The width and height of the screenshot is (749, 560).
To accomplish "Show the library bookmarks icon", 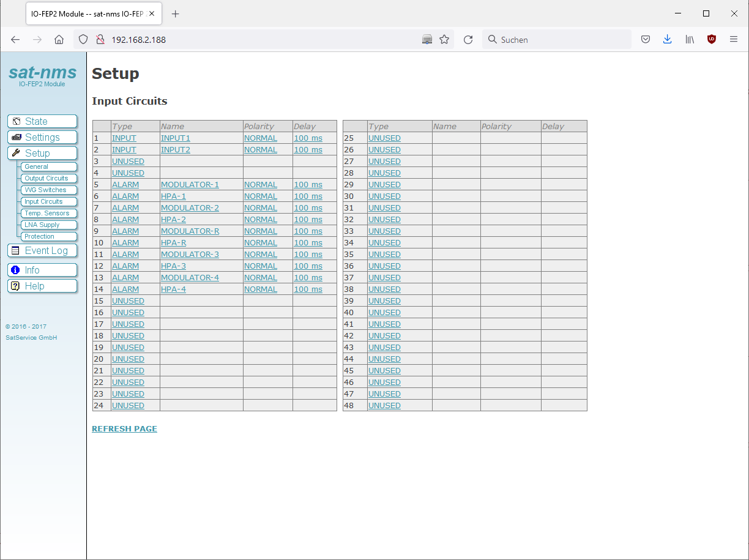I will pos(690,40).
